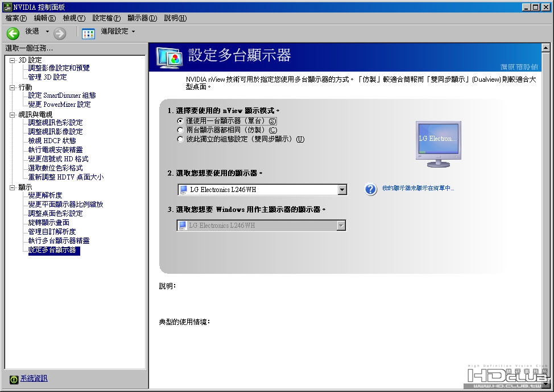
Task: Open 變更解析度 task
Action: click(46, 195)
